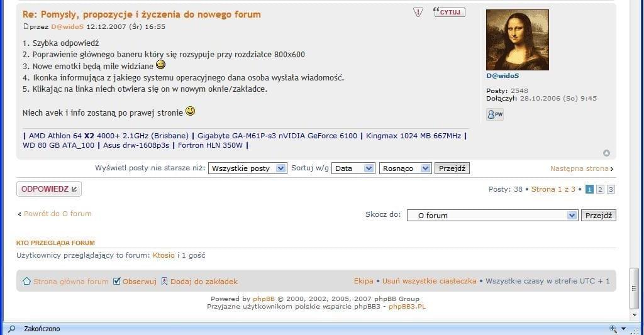Click 'Posty: 2548' text
The width and height of the screenshot is (644, 335).
[508, 91]
